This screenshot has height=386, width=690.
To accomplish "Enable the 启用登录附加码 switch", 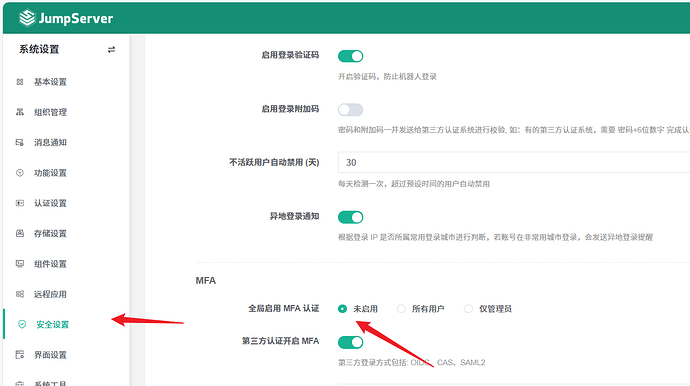I will [350, 110].
